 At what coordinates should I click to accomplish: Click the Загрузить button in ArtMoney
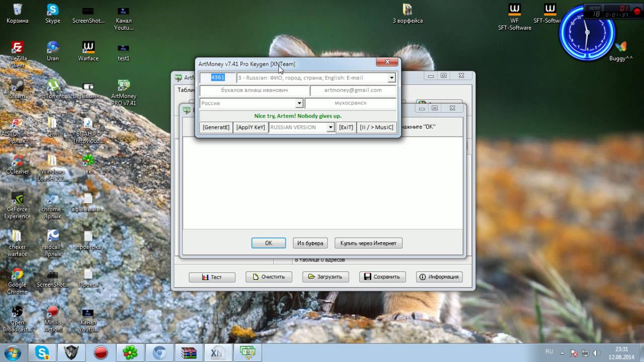pos(326,277)
